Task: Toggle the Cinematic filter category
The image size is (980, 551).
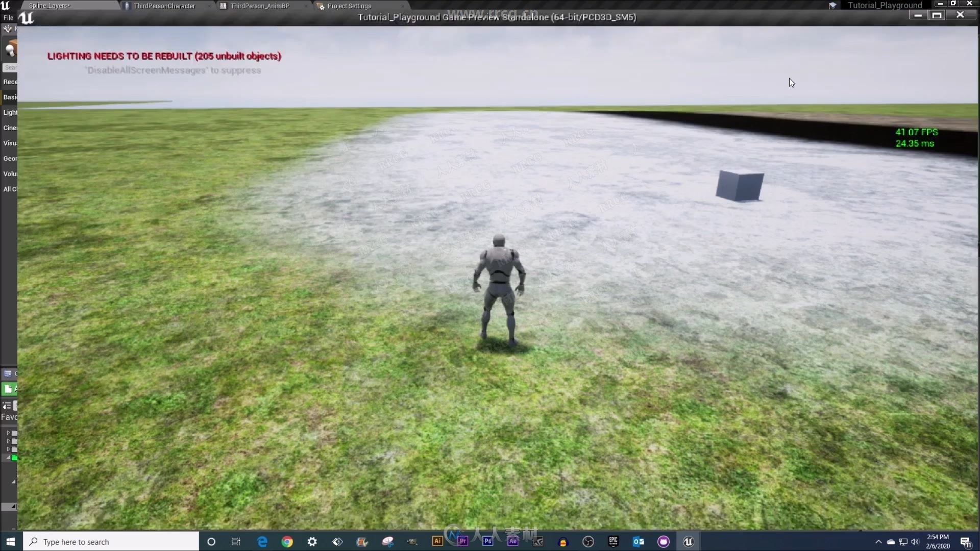Action: pos(9,127)
